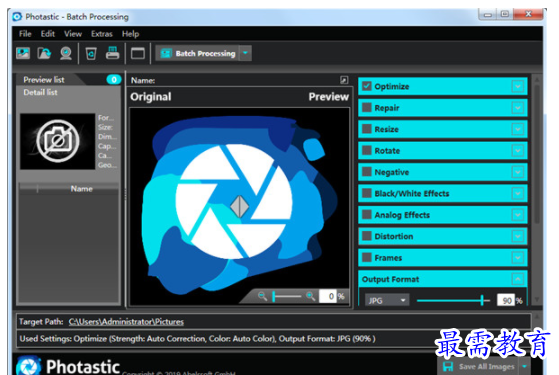Enable the Rotate checkbox
Screen dimensions: 559x375
(x=366, y=150)
